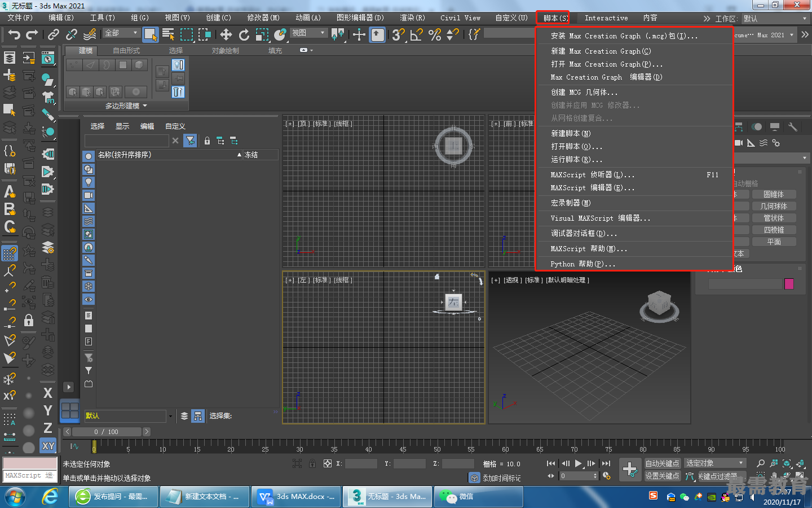
Task: Click the 平面 primitive button
Action: (774, 242)
